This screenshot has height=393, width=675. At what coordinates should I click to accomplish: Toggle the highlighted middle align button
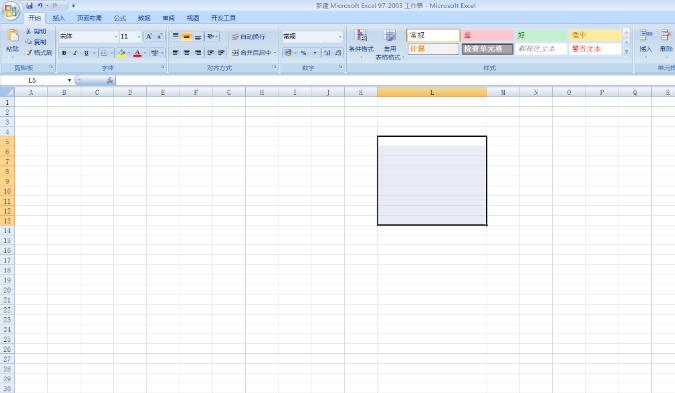pos(186,37)
